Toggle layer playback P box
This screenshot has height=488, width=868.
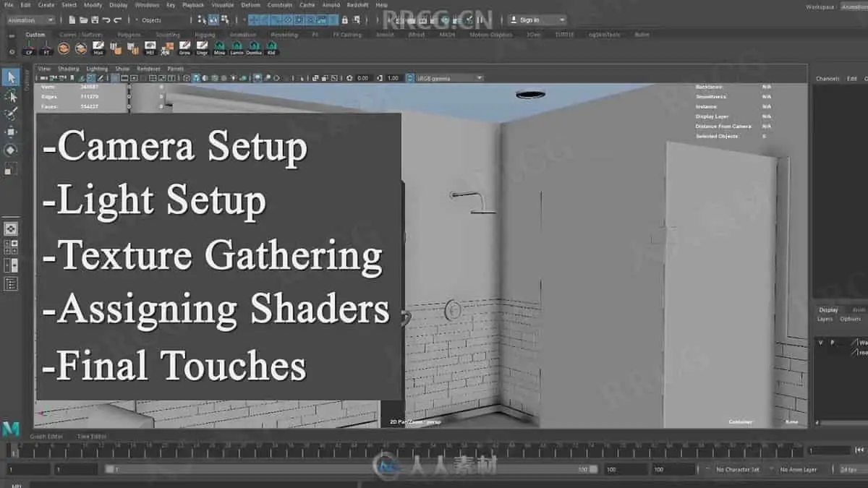832,343
